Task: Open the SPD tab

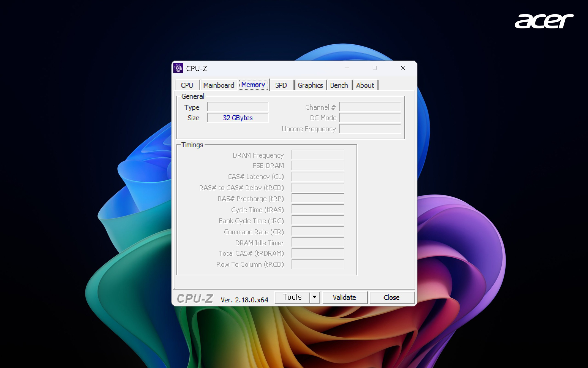Action: point(281,85)
